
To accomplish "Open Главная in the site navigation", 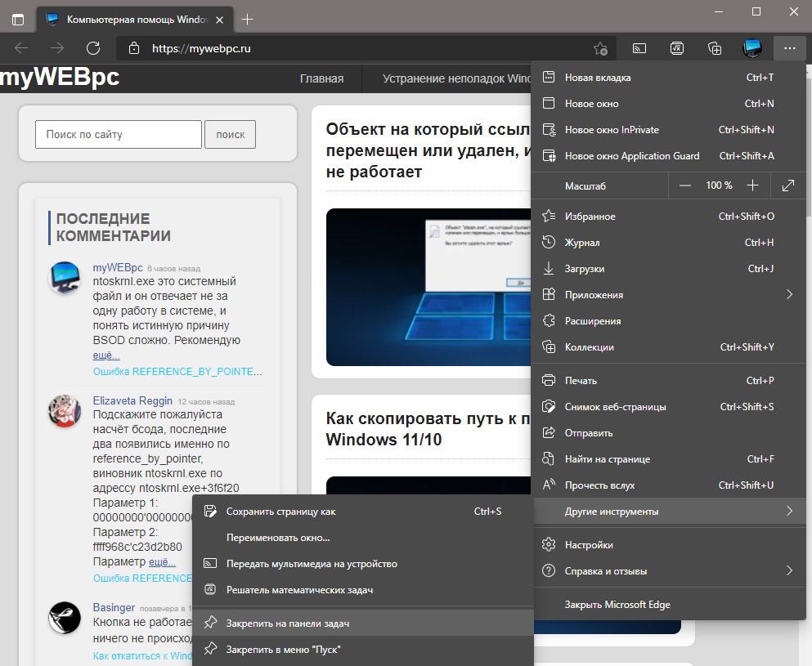I will [321, 78].
